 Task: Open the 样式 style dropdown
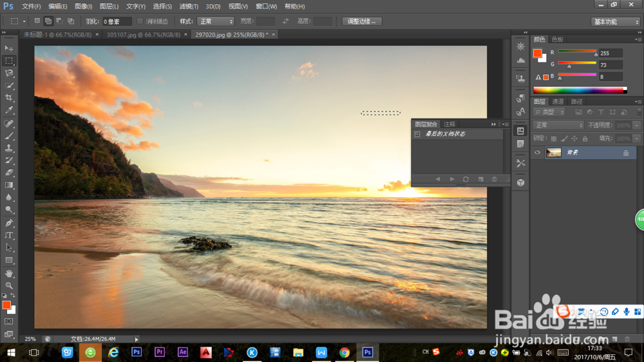(216, 21)
